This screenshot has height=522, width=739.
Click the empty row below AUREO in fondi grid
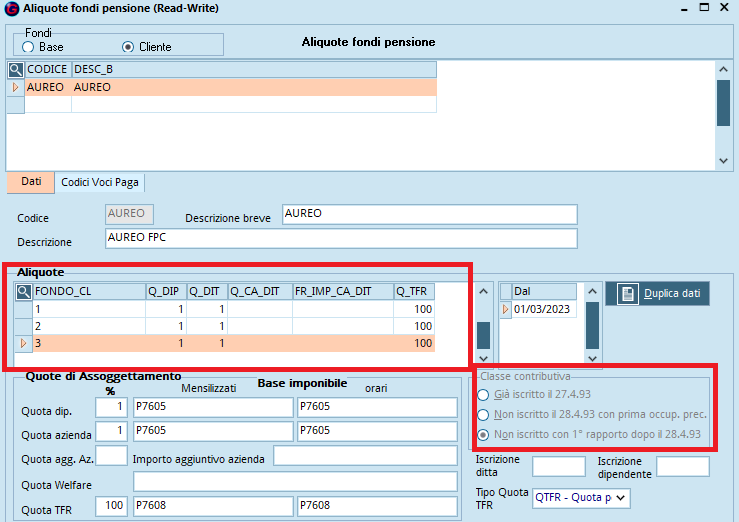pyautogui.click(x=231, y=104)
